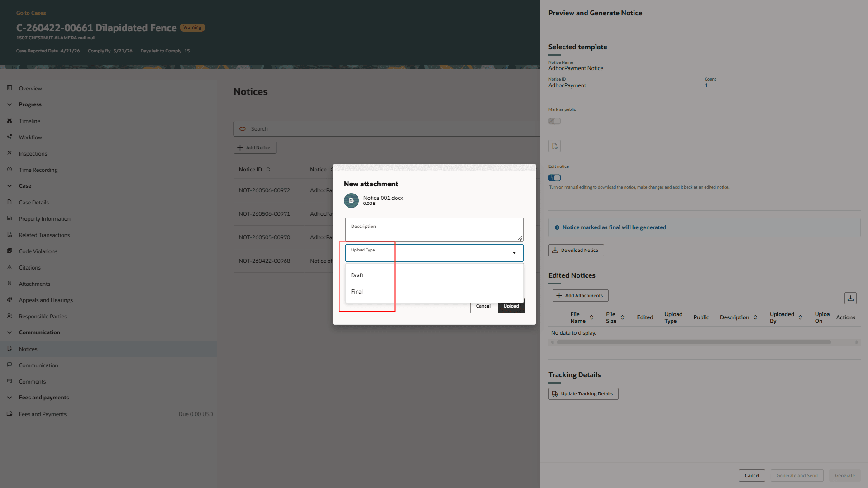
Task: Click the download icon above Actions column
Action: tap(850, 298)
